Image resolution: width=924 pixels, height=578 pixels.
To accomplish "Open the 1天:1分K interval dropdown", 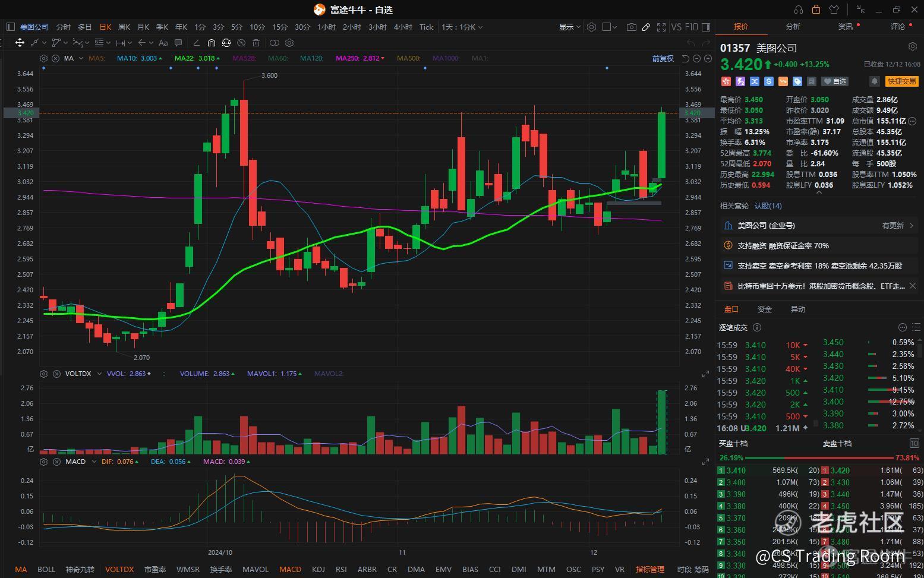I will click(462, 27).
